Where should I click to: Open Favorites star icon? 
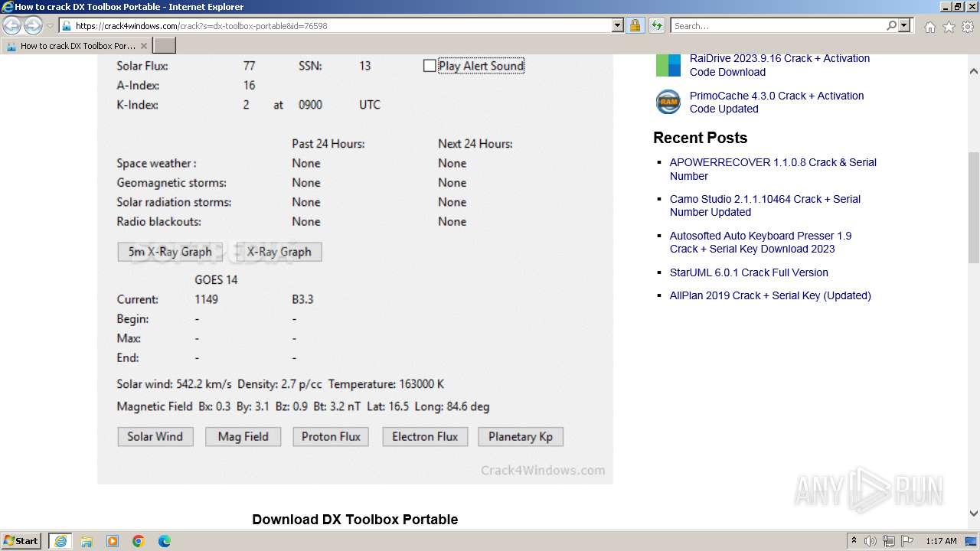(x=949, y=27)
